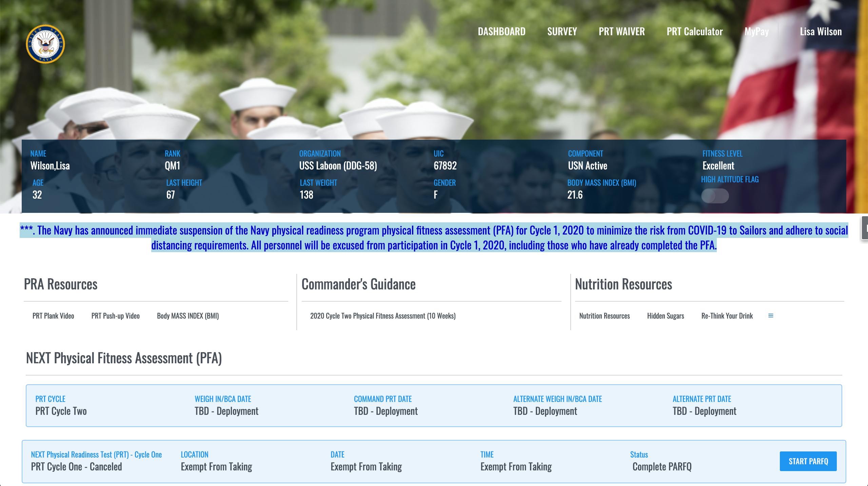The height and width of the screenshot is (486, 868).
Task: Open the Nutrition Resources link
Action: coord(604,316)
